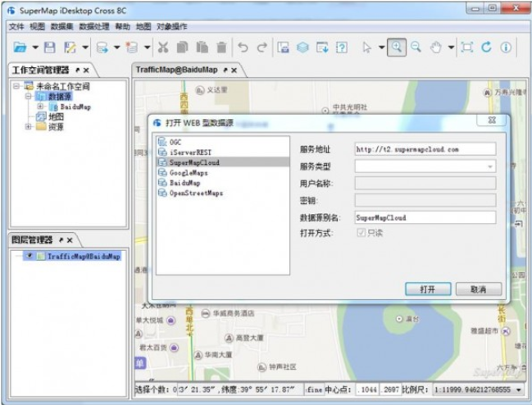Expand the 资源 tree node

coord(29,127)
